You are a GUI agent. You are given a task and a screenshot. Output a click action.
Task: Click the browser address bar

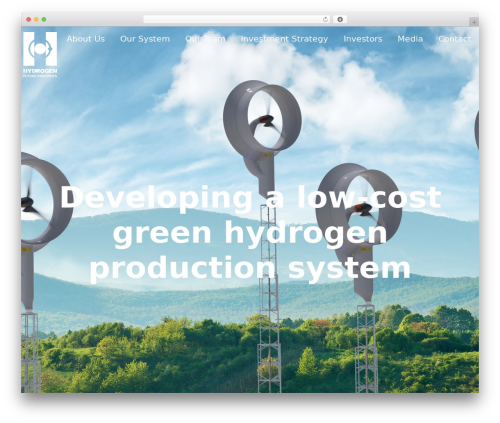237,20
